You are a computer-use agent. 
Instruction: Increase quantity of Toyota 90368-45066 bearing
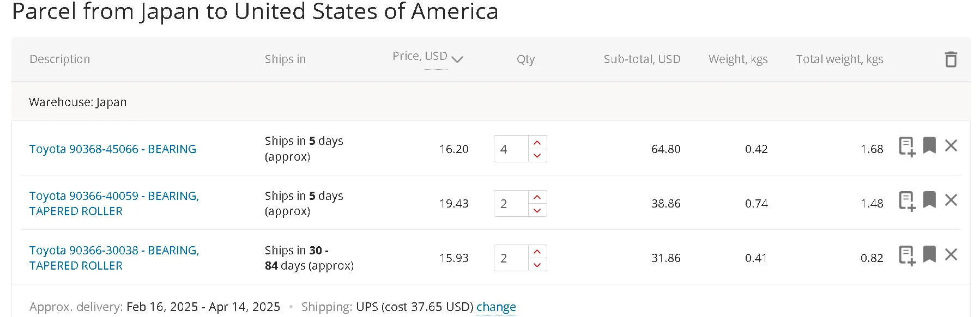coord(537,142)
